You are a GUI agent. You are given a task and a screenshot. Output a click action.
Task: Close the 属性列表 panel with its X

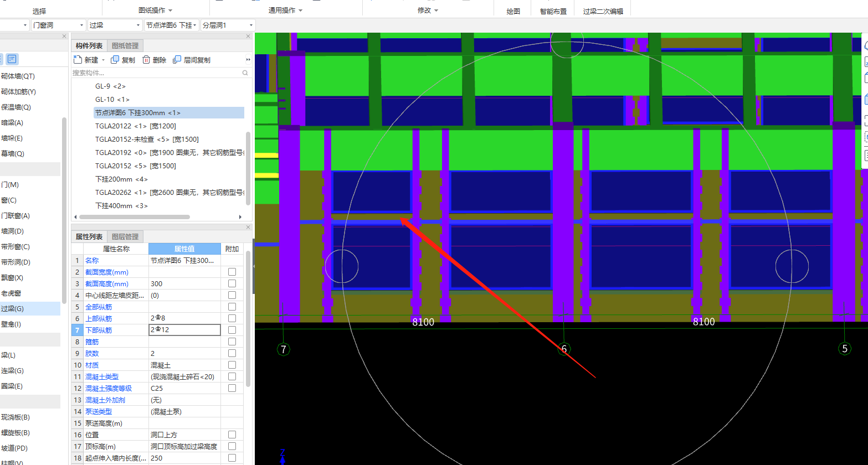(248, 228)
